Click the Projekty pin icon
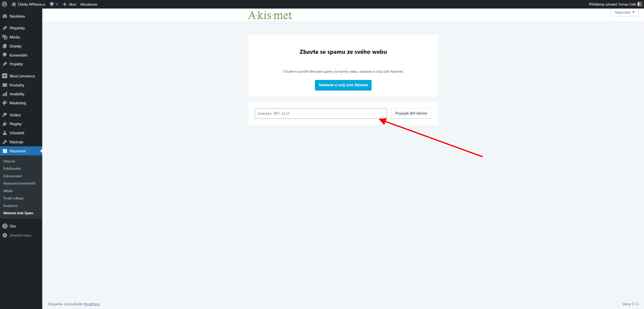 [5, 64]
